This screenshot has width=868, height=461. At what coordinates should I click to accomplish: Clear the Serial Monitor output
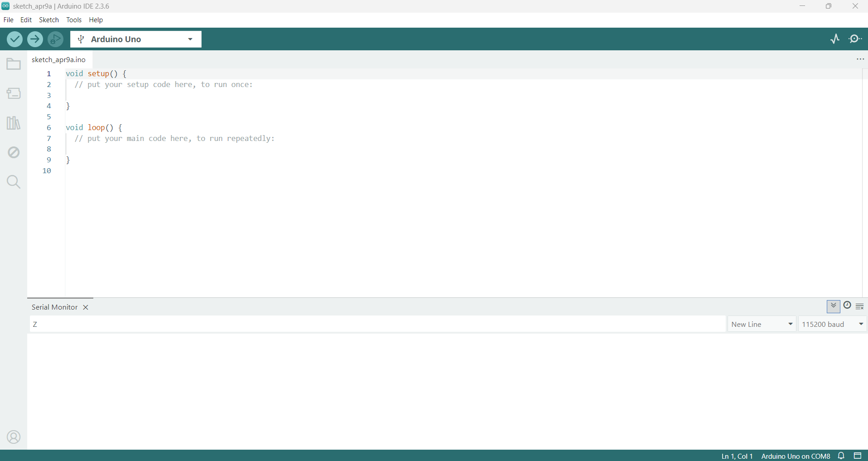click(860, 306)
